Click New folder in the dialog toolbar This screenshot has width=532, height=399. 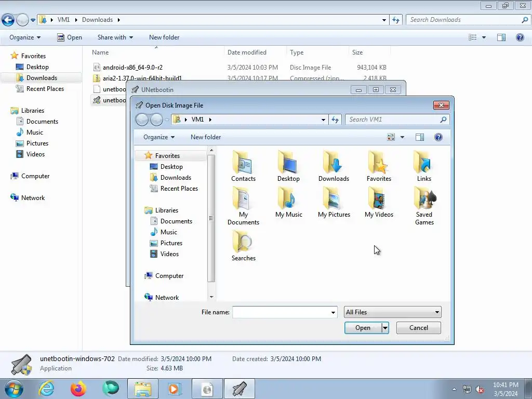[206, 137]
